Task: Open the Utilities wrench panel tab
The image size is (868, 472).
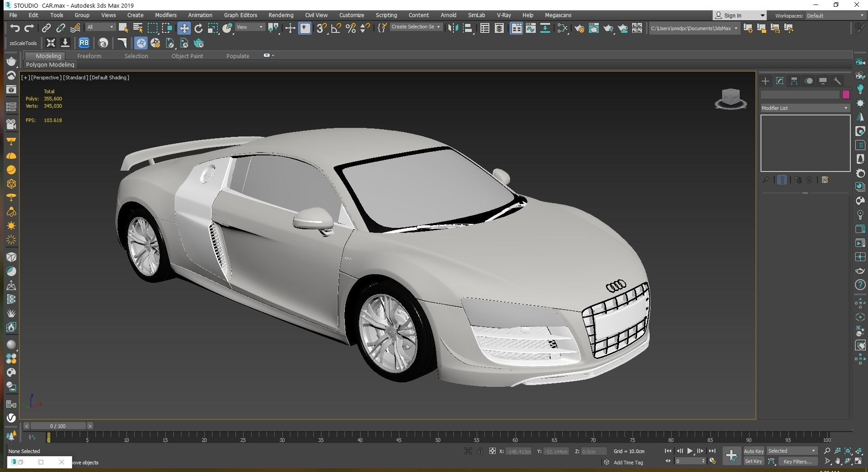Action: tap(837, 81)
